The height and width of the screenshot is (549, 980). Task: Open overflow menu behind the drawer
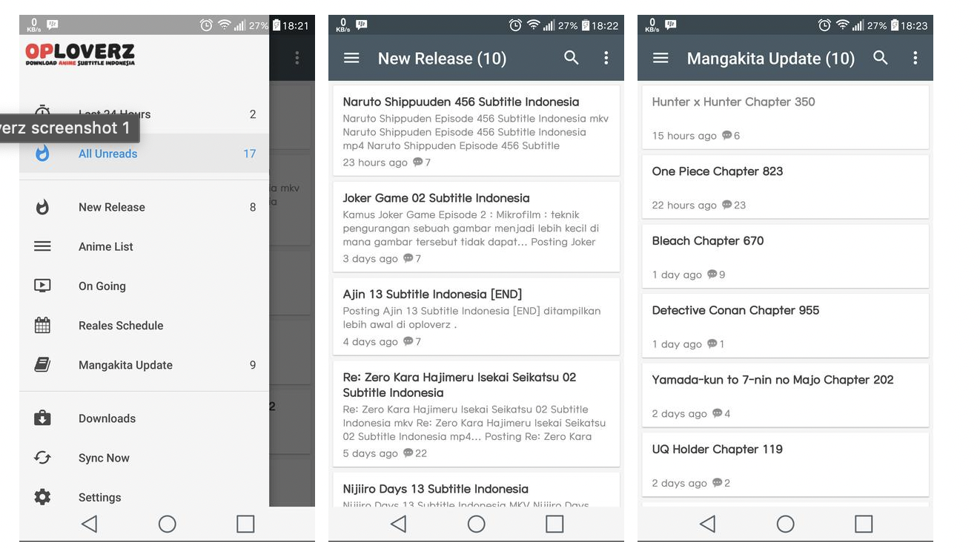pyautogui.click(x=297, y=58)
